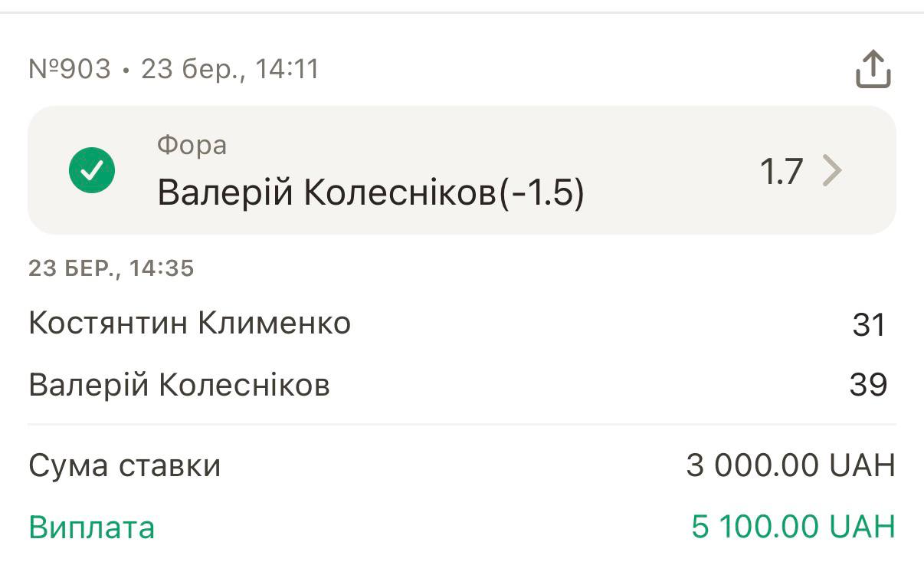This screenshot has height=585, width=924.
Task: Click the match start time "23 БЕР., 14:35"
Action: click(111, 268)
